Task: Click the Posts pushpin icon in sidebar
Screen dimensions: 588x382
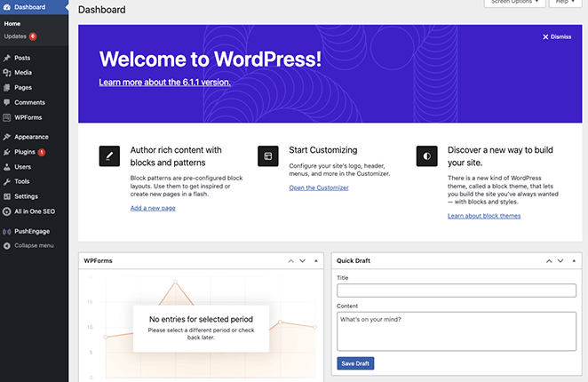Action: click(7, 58)
